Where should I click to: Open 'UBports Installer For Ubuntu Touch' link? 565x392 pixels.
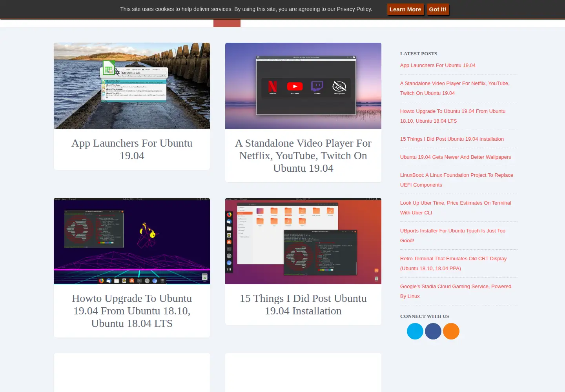453,236
